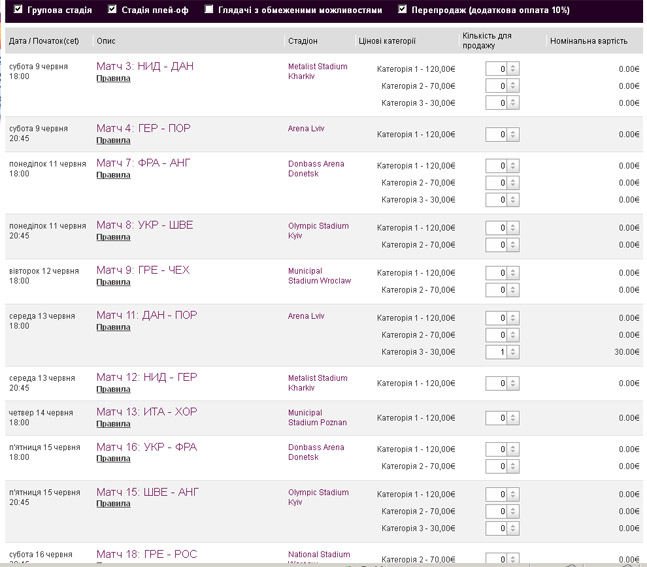Disable the Перепродаж resale checkbox
Screen dimensions: 647x567
pos(402,10)
